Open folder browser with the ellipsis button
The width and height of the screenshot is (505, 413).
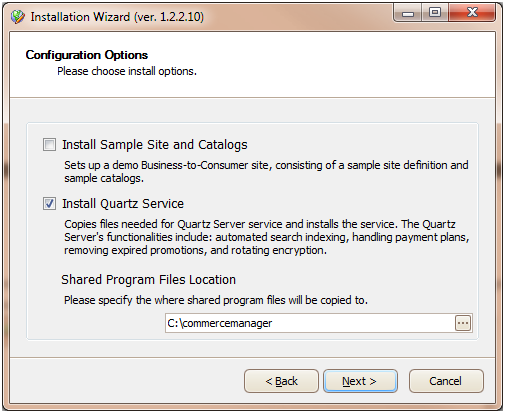463,323
